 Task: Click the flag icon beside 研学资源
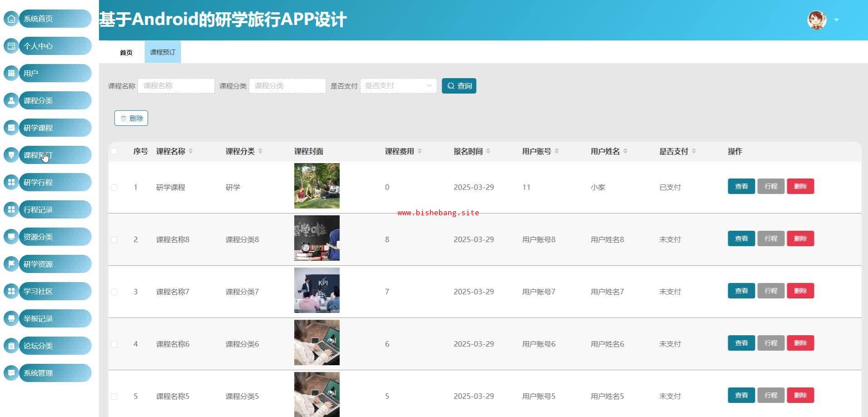tap(11, 264)
